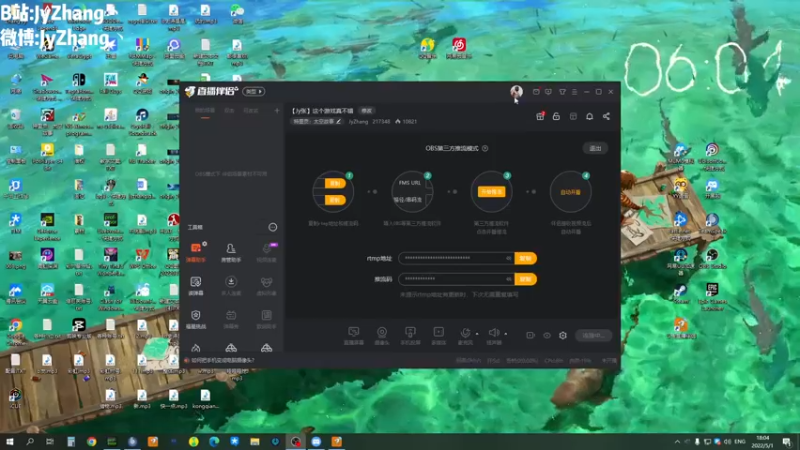
Task: Toggle the unlock padlock icon in room header
Action: [x=556, y=116]
